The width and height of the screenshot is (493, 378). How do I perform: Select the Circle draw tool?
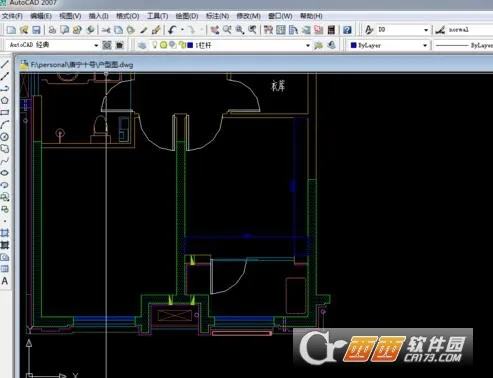[5, 137]
